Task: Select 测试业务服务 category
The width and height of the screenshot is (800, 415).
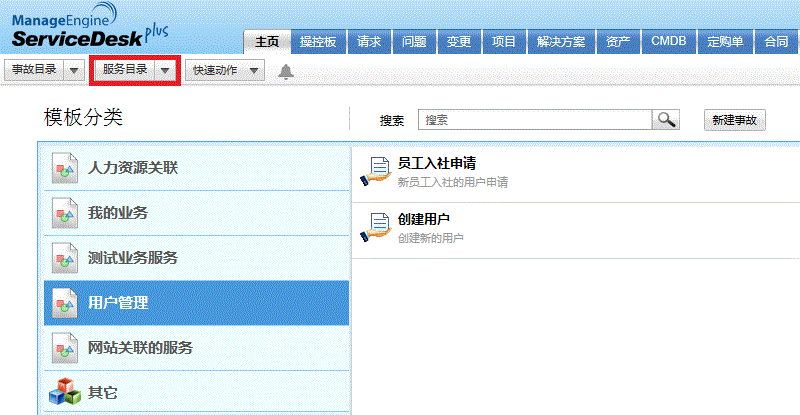Action: (196, 258)
